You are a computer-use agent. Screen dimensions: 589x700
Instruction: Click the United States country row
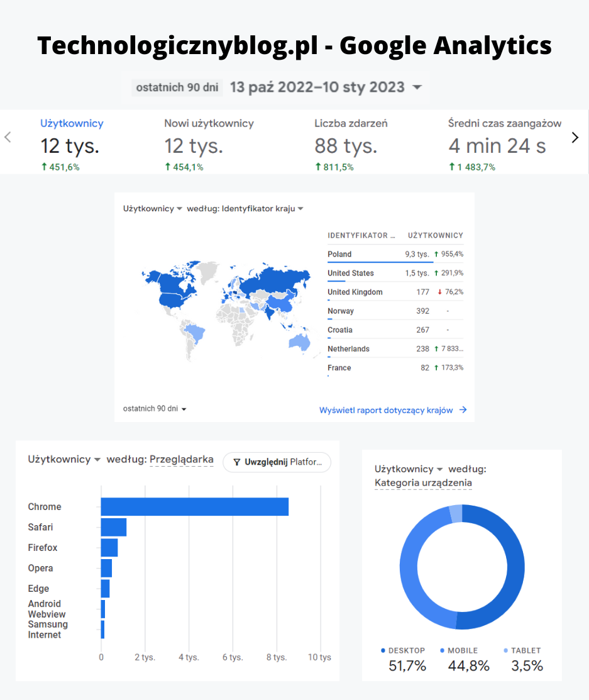tap(395, 273)
